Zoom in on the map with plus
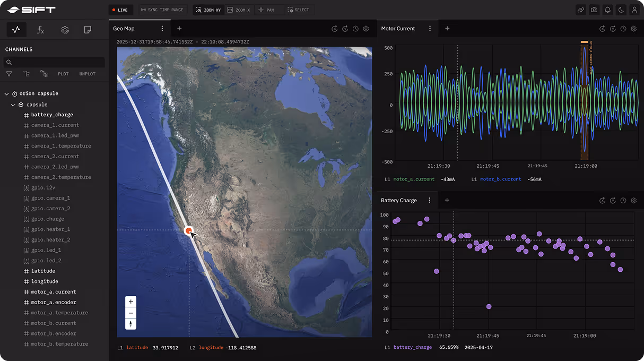The height and width of the screenshot is (361, 644). pos(131,302)
